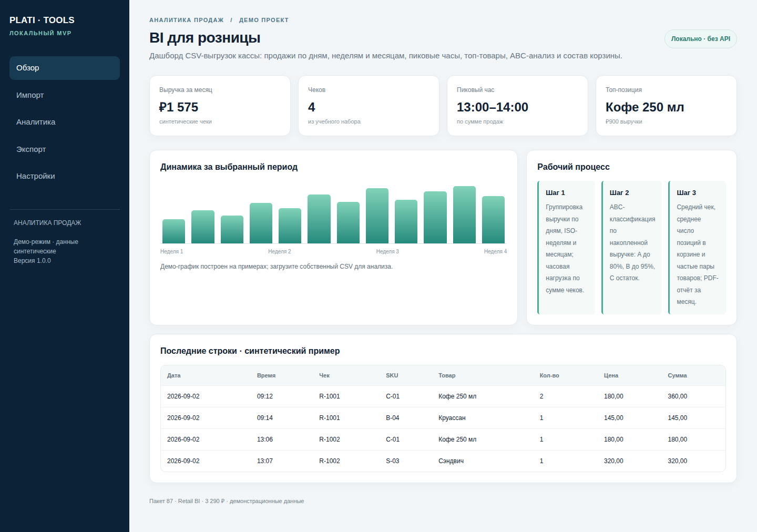
Task: Click the Чек column header
Action: point(324,375)
